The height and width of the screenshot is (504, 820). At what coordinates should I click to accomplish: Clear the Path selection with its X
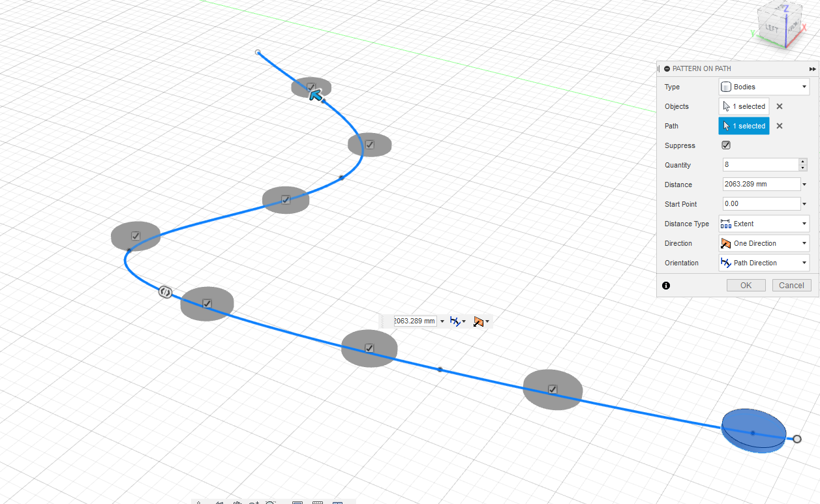point(779,126)
